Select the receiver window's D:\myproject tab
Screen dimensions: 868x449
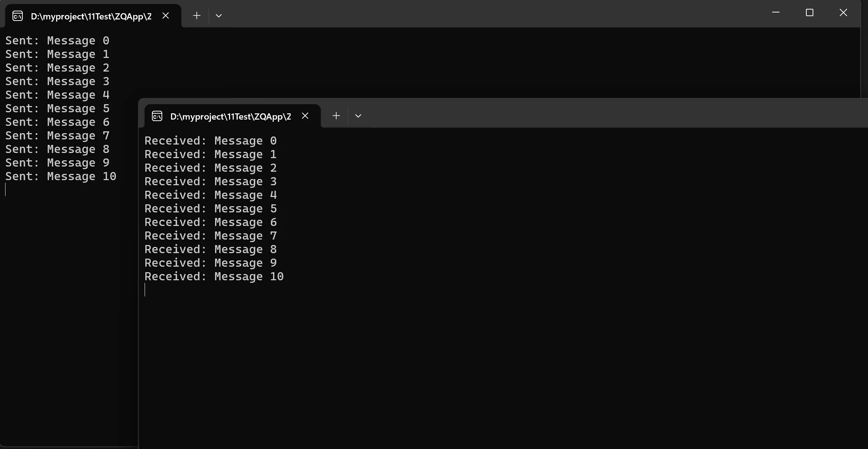[x=230, y=117]
